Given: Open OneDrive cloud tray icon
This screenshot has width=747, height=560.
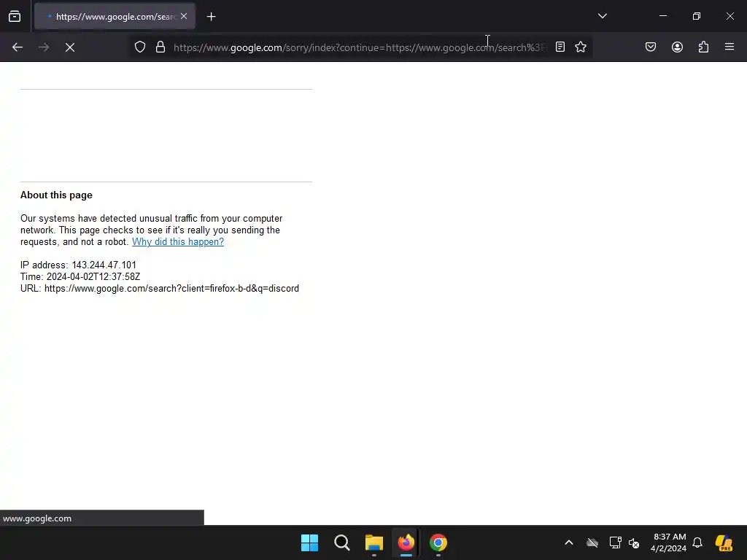Looking at the screenshot, I should (592, 542).
